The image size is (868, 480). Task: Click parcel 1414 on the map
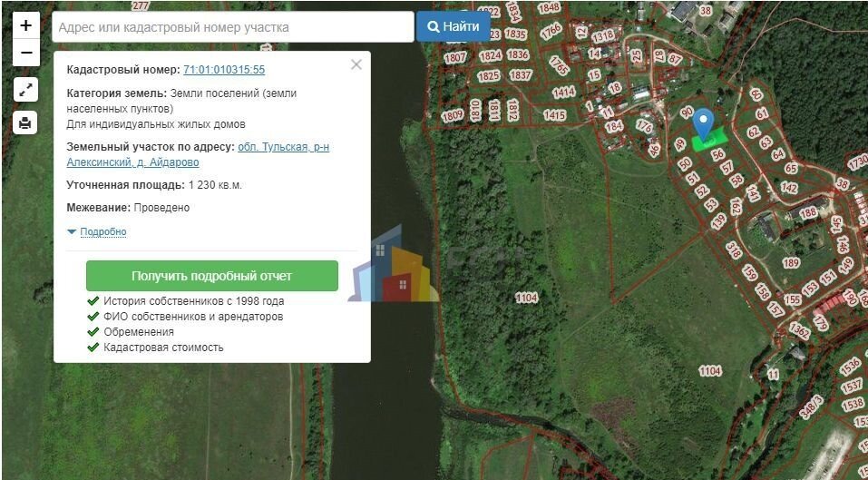pos(564,93)
